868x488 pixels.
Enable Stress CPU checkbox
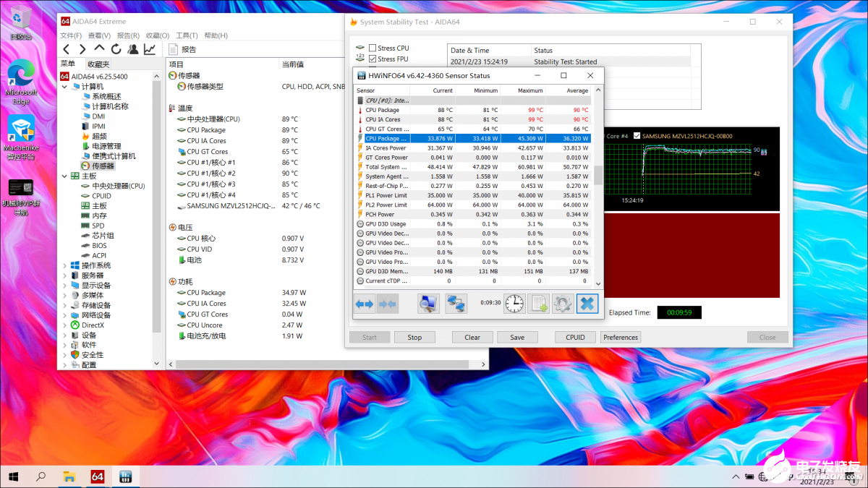click(x=373, y=48)
